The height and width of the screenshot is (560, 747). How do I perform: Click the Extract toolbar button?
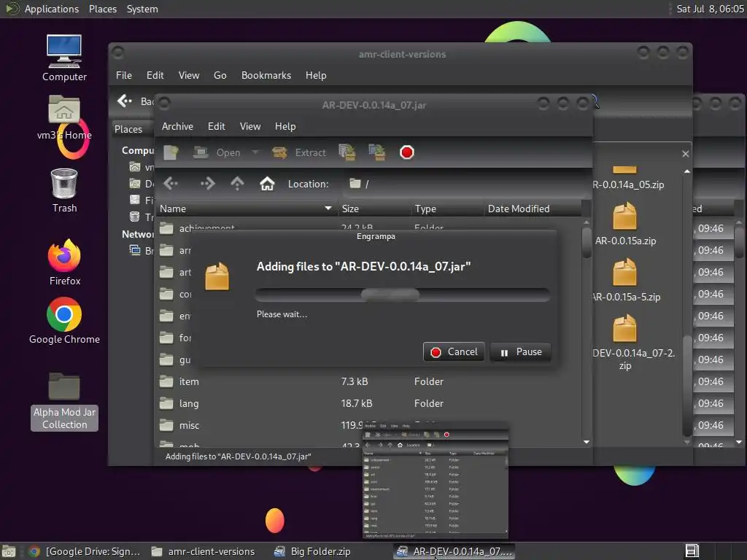click(299, 152)
